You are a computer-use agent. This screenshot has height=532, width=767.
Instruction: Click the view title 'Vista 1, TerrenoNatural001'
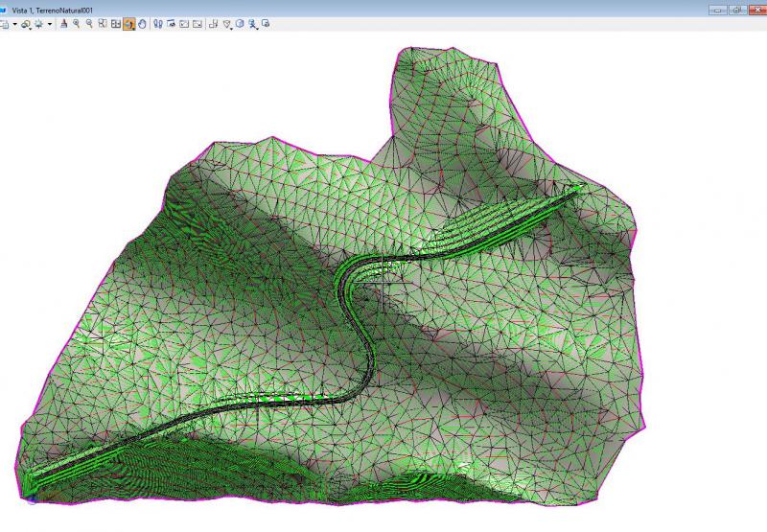(x=53, y=10)
